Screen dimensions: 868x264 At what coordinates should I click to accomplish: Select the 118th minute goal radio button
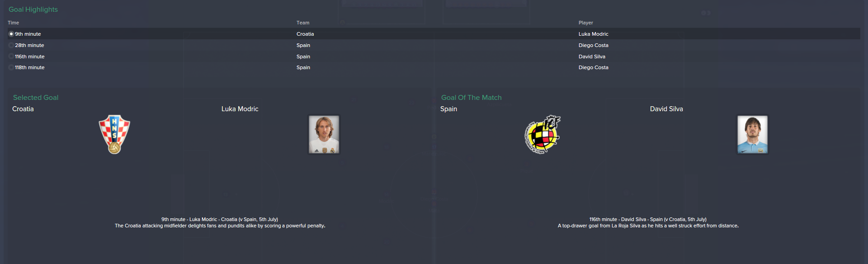[11, 67]
